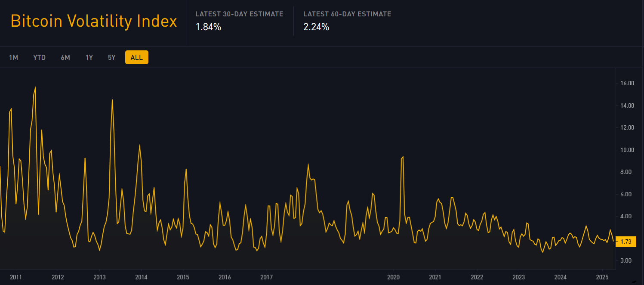Viewport: 644px width, 285px height.
Task: Click the mid-2011 peak near 16
Action: pyautogui.click(x=35, y=87)
